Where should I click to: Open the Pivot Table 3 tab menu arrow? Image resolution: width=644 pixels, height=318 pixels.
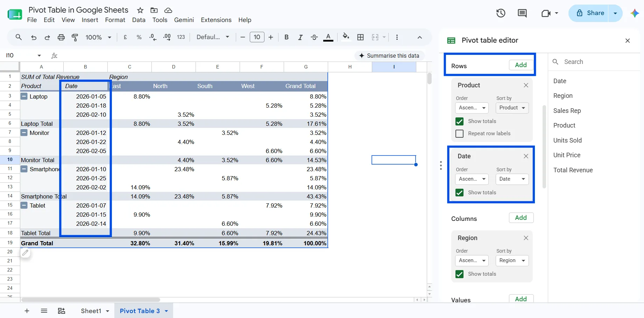pos(166,311)
